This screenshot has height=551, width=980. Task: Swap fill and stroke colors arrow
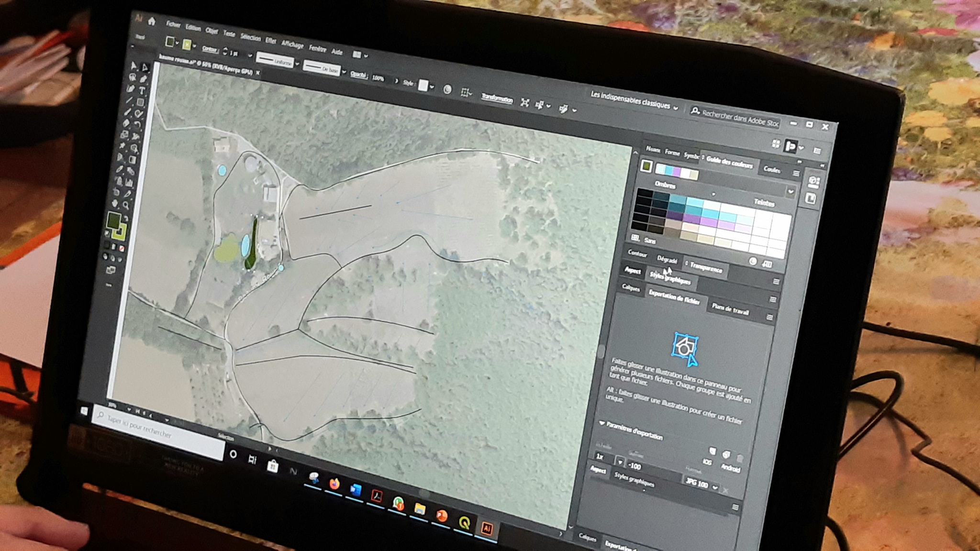[126, 218]
